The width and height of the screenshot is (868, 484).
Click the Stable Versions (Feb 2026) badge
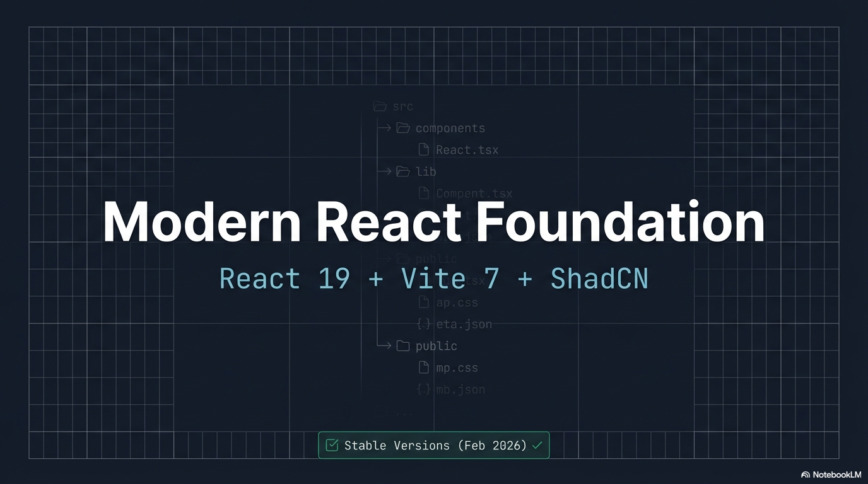433,445
